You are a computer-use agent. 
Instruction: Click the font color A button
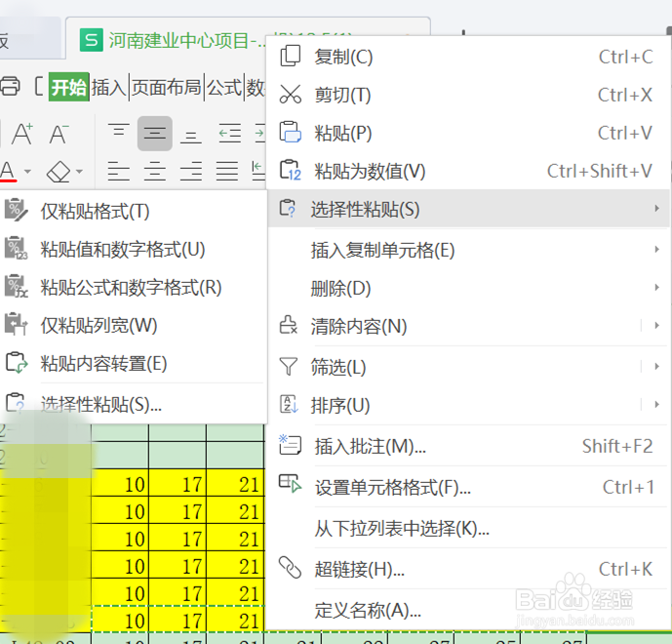point(8,171)
